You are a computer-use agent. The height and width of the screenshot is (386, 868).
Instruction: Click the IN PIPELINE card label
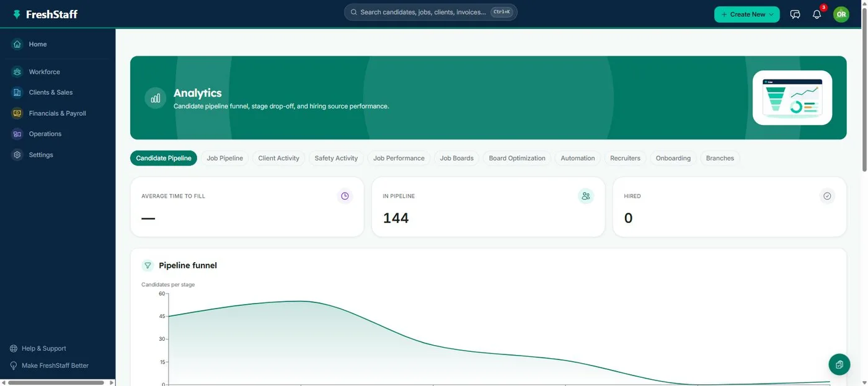(399, 196)
